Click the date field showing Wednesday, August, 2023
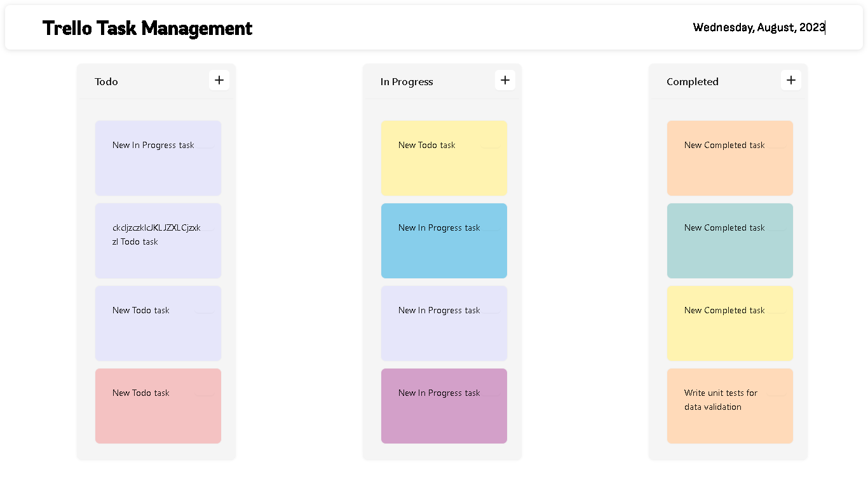The width and height of the screenshot is (868, 488). [759, 27]
